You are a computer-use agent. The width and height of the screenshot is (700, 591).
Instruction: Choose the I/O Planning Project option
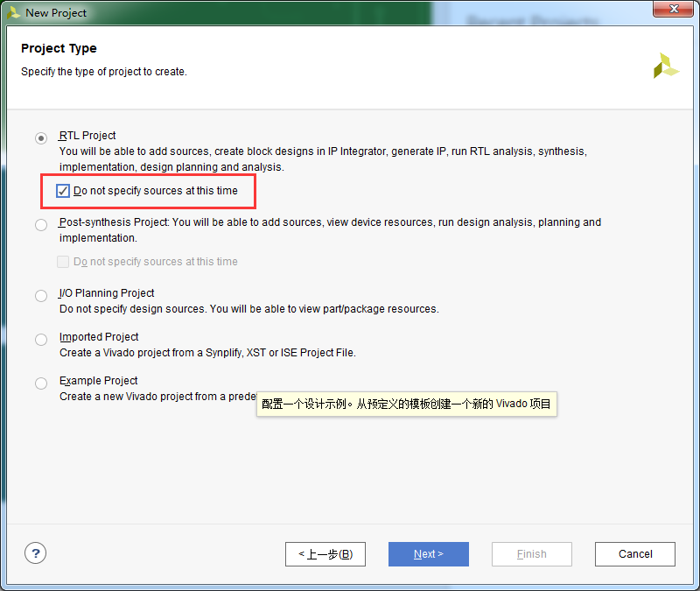pos(41,296)
